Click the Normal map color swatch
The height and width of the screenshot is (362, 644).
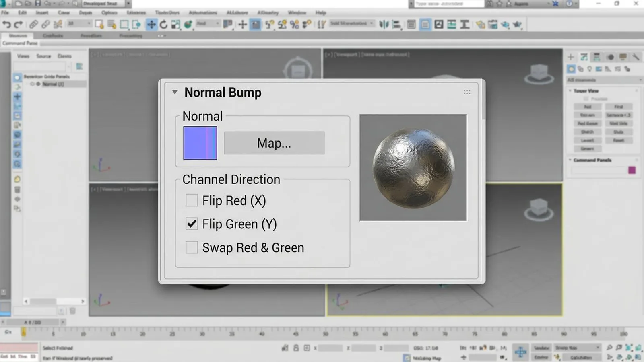tap(200, 143)
